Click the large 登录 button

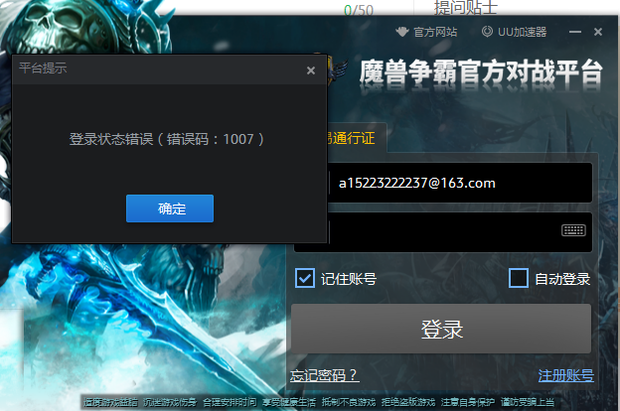[x=441, y=329]
